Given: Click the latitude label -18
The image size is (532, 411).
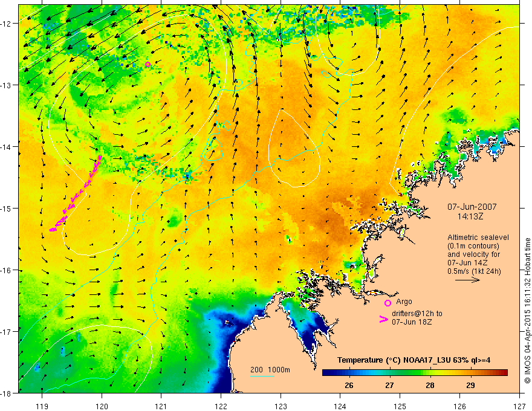Looking at the screenshot, I should pos(7,393).
